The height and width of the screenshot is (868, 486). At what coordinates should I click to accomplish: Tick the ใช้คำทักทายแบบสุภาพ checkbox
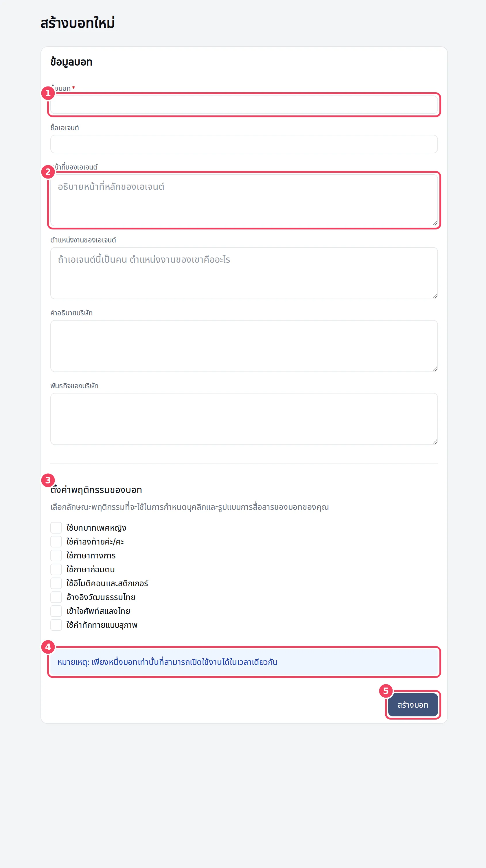point(56,625)
